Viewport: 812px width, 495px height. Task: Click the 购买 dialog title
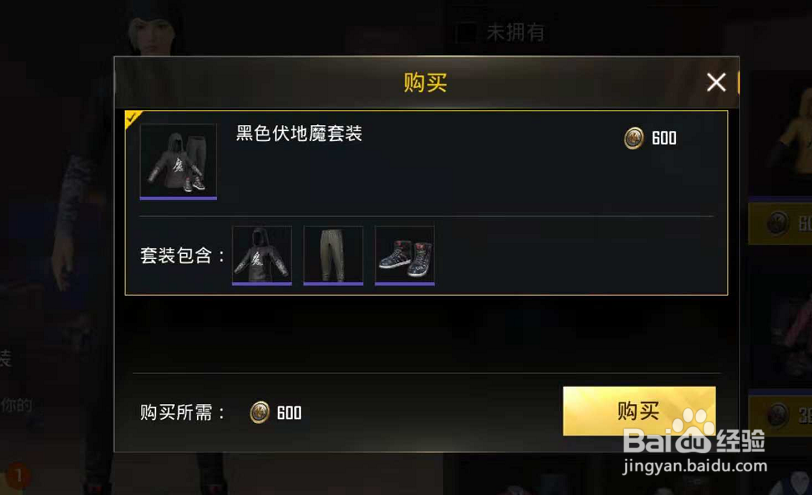pos(425,82)
